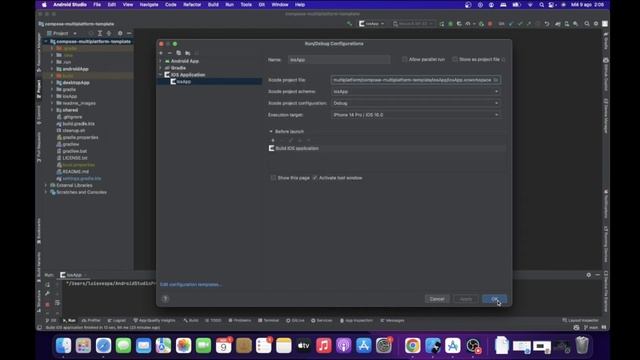The width and height of the screenshot is (640, 360).
Task: Click the Apply button
Action: pos(466,299)
